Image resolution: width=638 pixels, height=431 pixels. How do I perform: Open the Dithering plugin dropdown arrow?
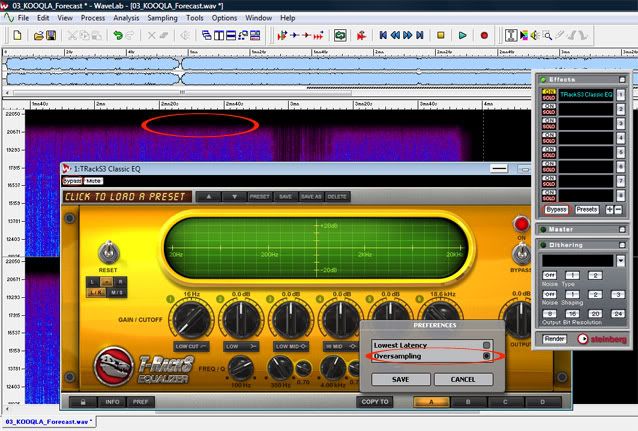(x=620, y=260)
